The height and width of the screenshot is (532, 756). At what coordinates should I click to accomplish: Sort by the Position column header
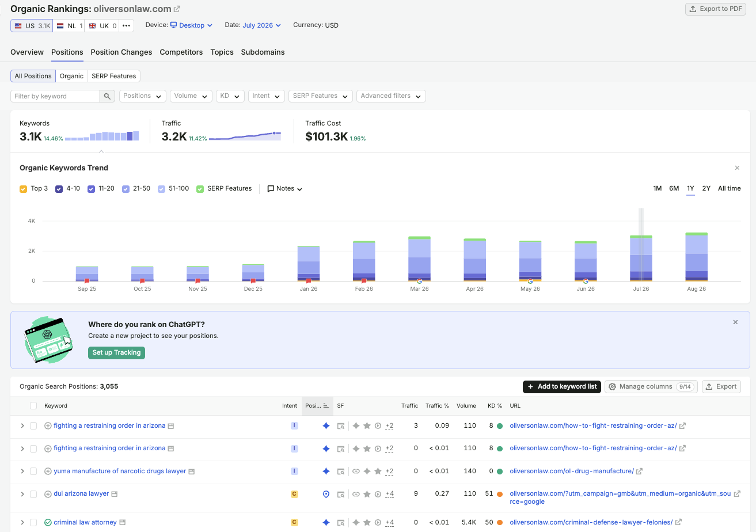(317, 406)
